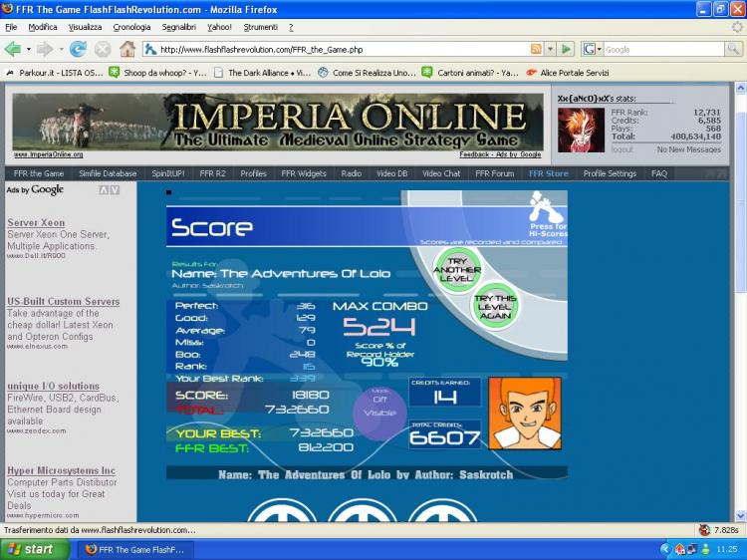Image resolution: width=747 pixels, height=560 pixels.
Task: Open the US-Built Custom Servers ad link
Action: click(x=64, y=301)
